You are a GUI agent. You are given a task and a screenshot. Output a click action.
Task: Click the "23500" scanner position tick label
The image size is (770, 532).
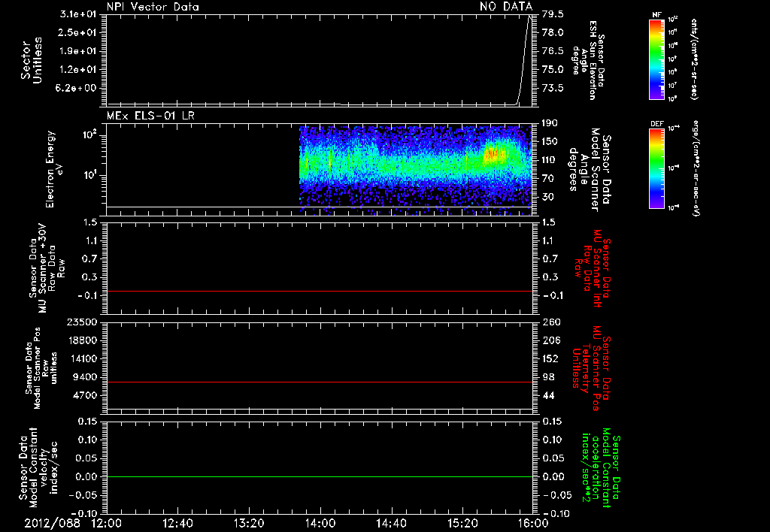click(83, 322)
